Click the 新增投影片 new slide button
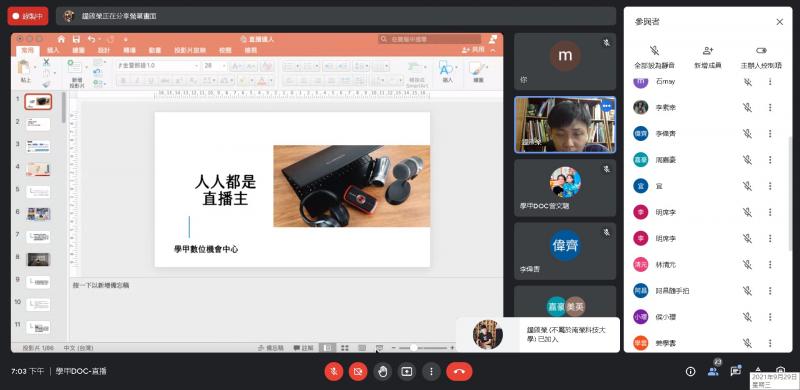Viewport: 800px width, 390px height. (76, 74)
